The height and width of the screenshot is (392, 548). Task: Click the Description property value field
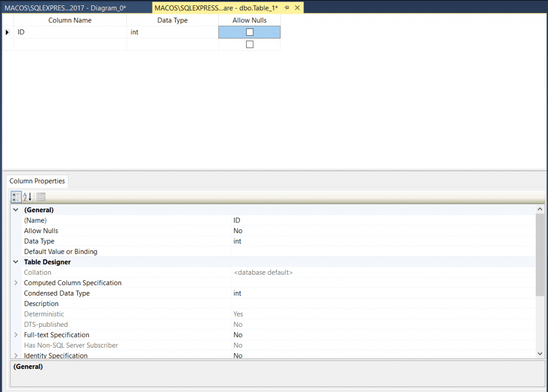click(383, 304)
